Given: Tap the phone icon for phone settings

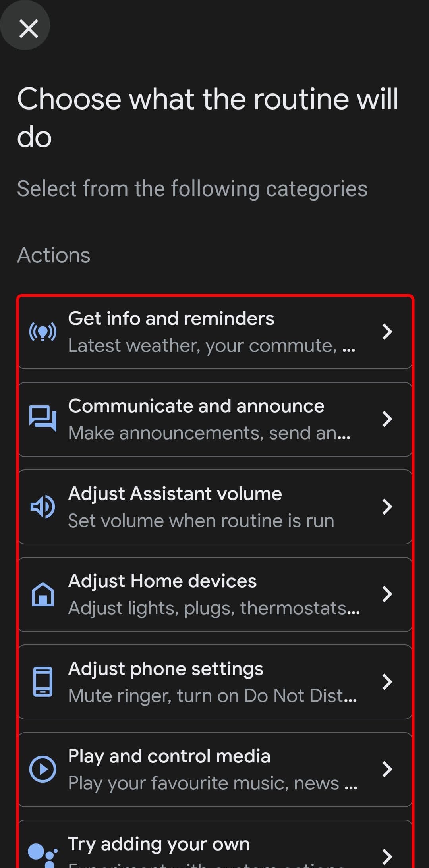Looking at the screenshot, I should click(43, 682).
